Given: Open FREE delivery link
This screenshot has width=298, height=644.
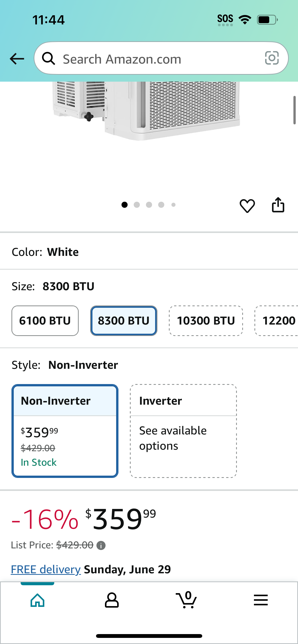Looking at the screenshot, I should (46, 569).
